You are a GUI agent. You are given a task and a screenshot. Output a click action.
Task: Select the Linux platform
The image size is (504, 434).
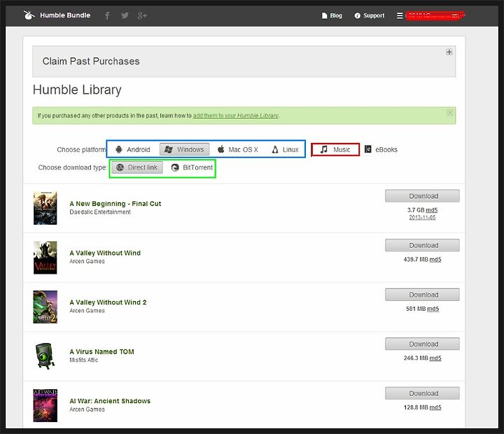(285, 150)
